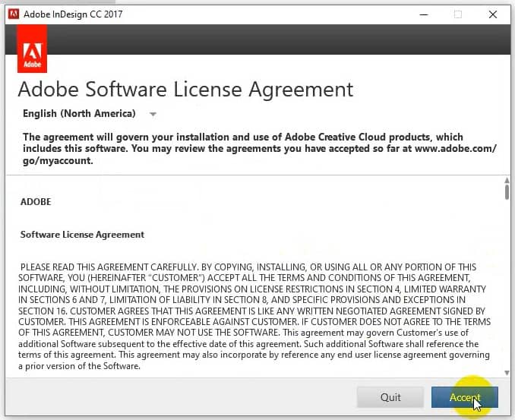The width and height of the screenshot is (515, 420).
Task: Click the www.adobe.com/go/myaccount address text
Action: 456,149
